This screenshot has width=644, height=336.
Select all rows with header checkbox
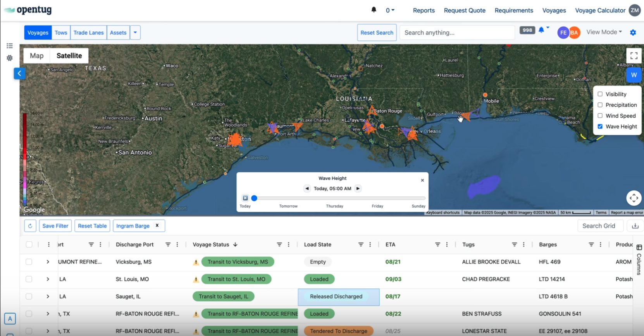pyautogui.click(x=29, y=244)
